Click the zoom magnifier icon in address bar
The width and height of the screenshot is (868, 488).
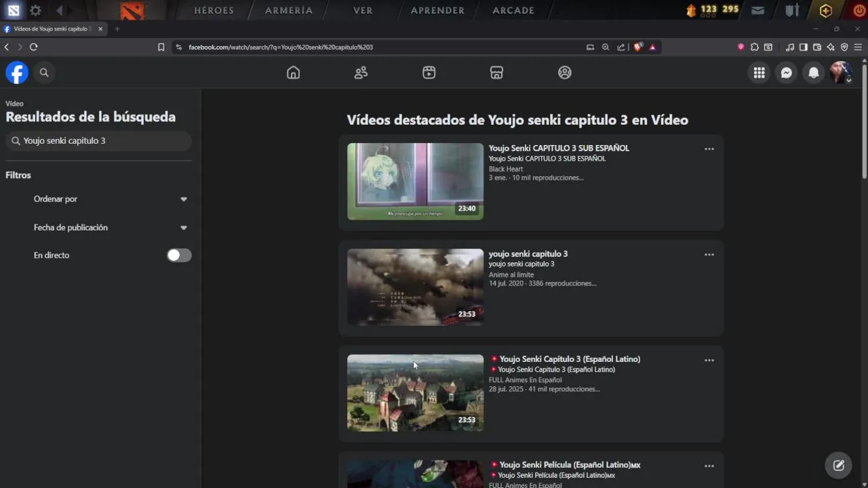606,47
